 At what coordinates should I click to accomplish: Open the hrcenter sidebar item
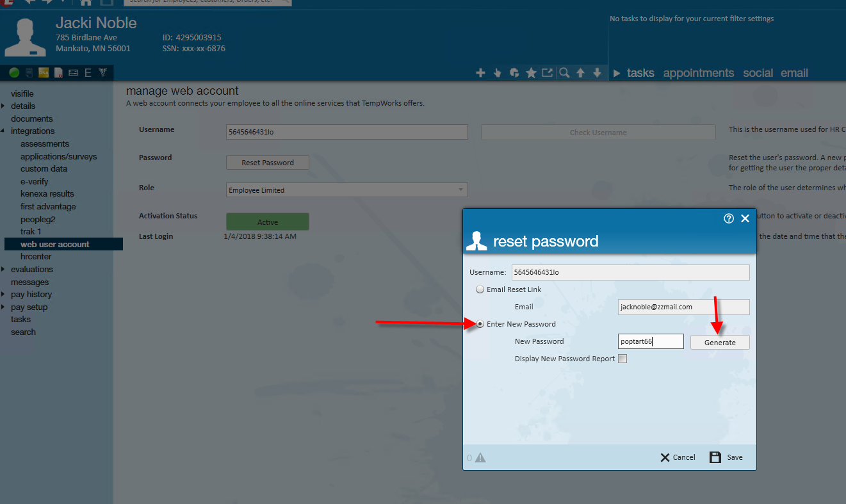[36, 257]
